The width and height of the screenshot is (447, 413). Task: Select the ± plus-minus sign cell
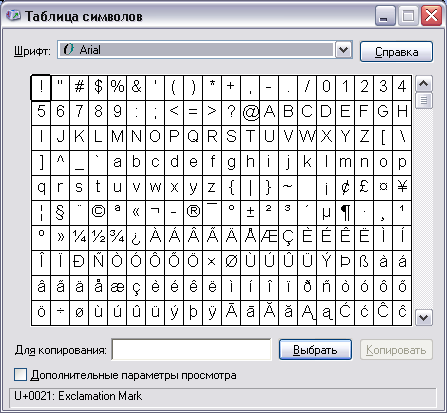click(250, 213)
